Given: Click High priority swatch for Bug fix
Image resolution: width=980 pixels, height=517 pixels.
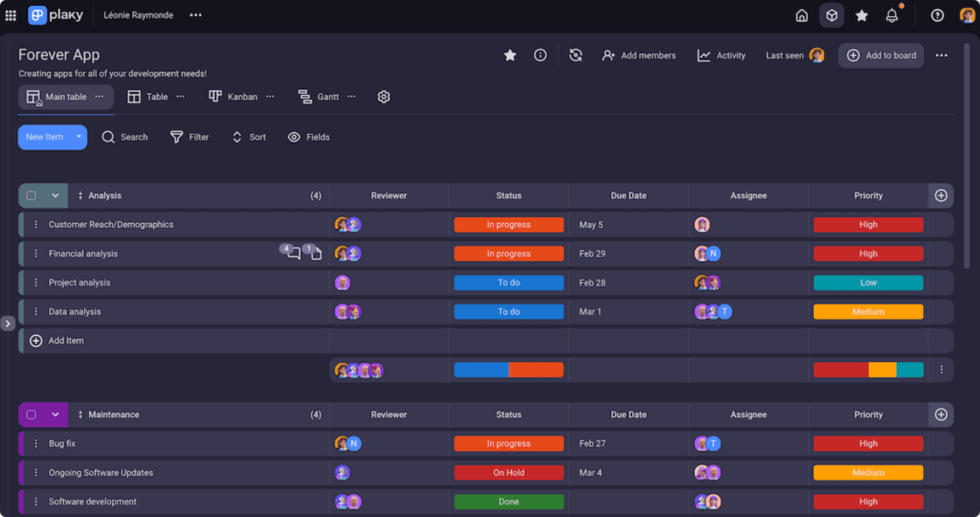Looking at the screenshot, I should [868, 443].
